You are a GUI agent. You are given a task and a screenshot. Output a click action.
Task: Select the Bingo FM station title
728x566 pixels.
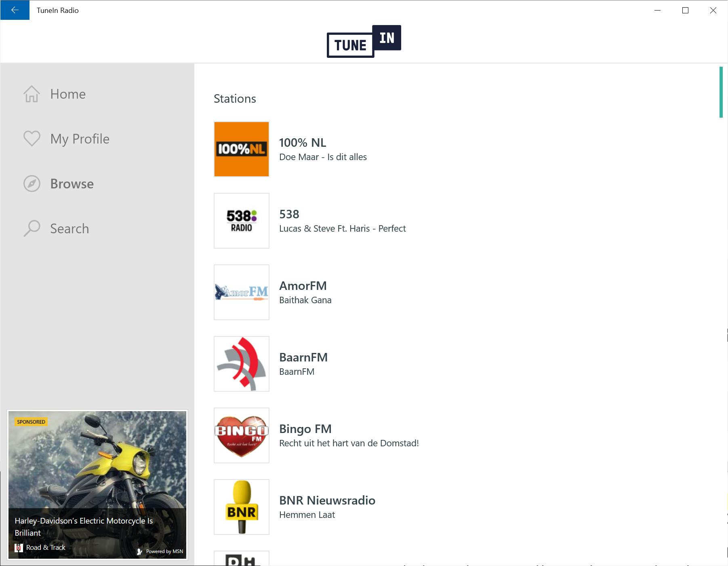point(305,429)
